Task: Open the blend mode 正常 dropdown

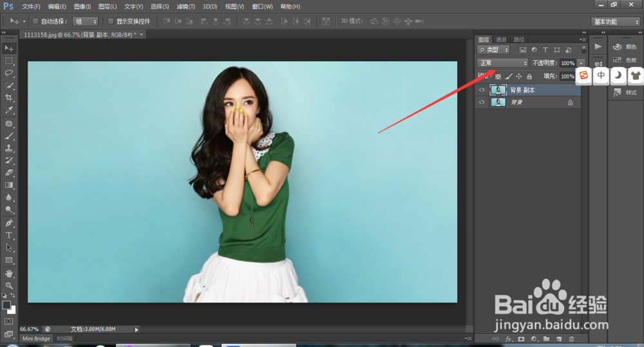Action: tap(502, 63)
